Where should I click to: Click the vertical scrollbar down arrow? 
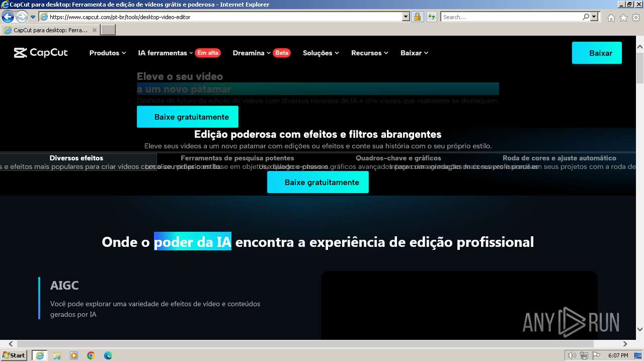point(640,329)
